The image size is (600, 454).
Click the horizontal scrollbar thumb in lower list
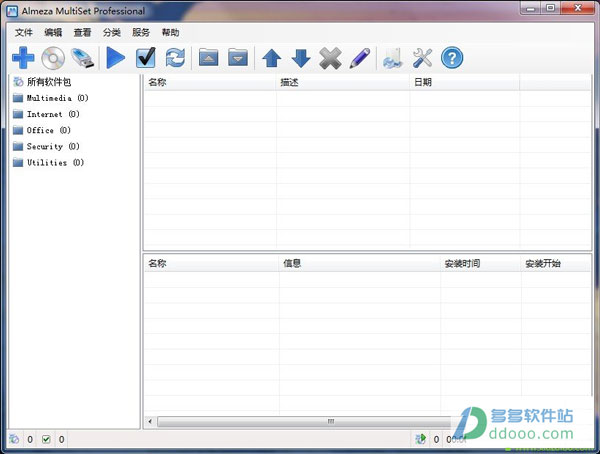[304, 421]
